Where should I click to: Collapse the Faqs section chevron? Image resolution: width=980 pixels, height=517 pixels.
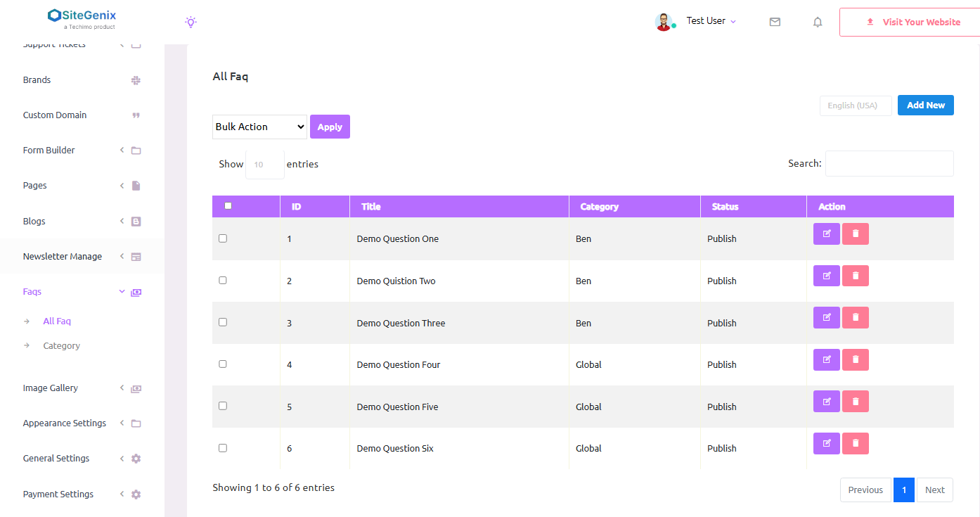pyautogui.click(x=121, y=291)
